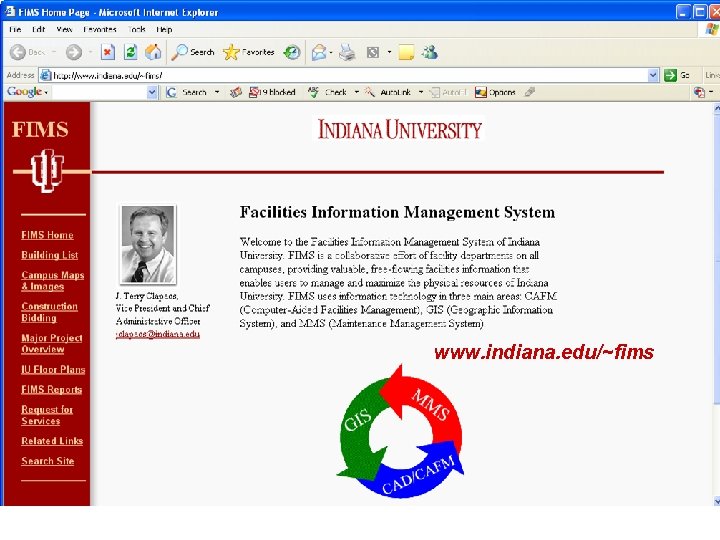Image resolution: width=720 pixels, height=540 pixels.
Task: Open the Google search box dropdown
Action: tap(152, 93)
